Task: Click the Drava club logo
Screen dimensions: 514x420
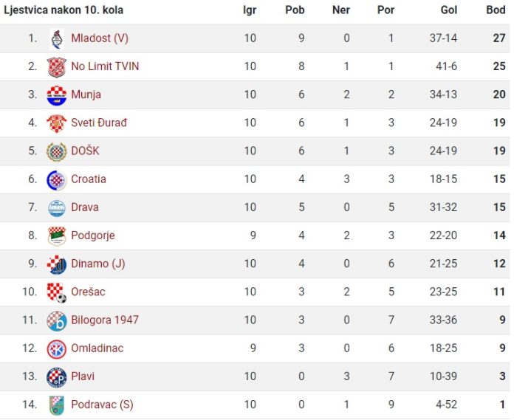Action: [x=57, y=208]
